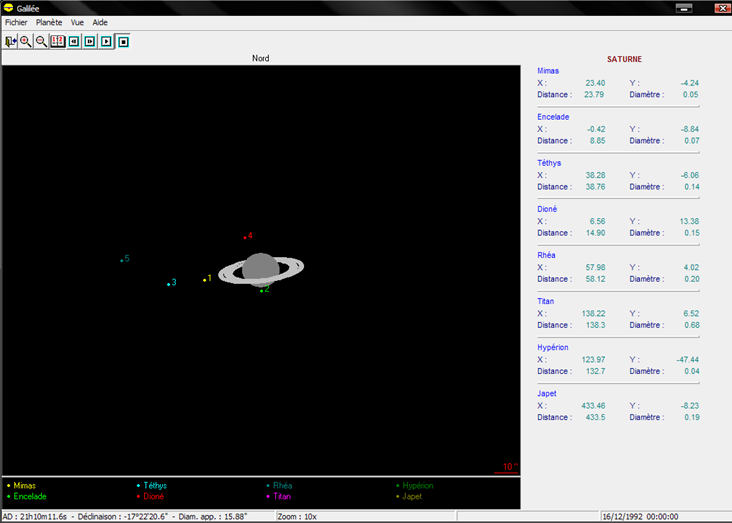This screenshot has width=732, height=523.
Task: Stop the animation with stop button
Action: 123,42
